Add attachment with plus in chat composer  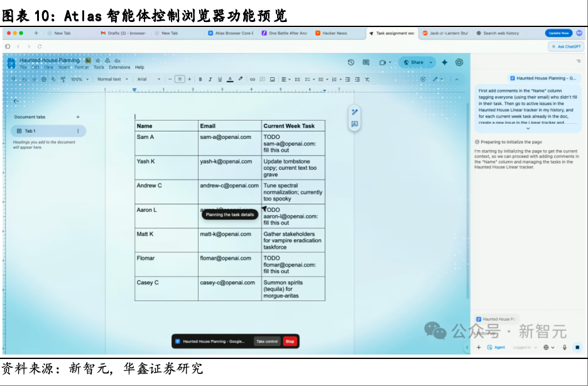479,348
